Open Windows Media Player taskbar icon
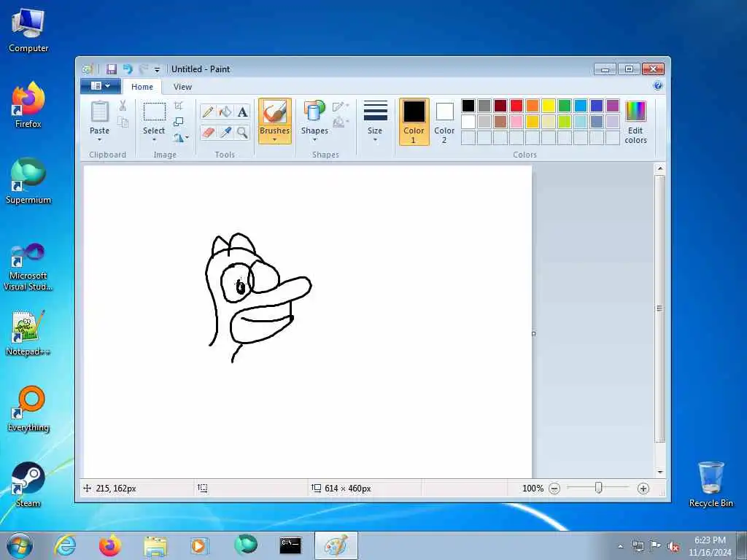The width and height of the screenshot is (747, 560). [x=199, y=545]
